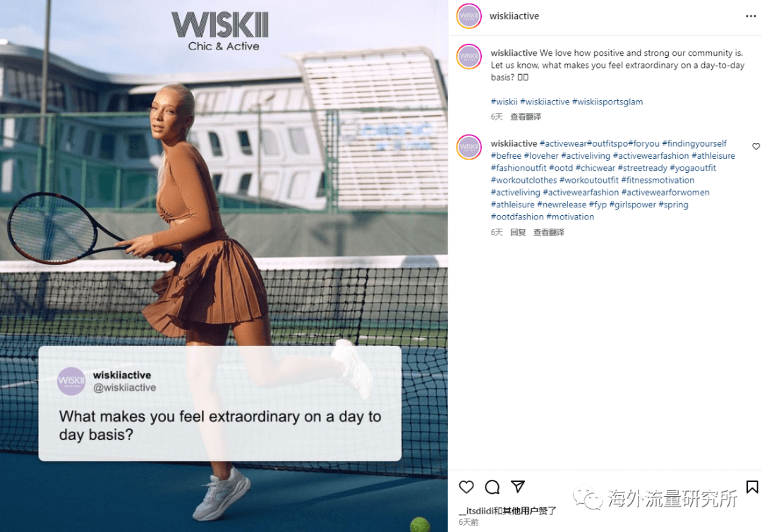Share the post via paper plane icon
Viewport: 762px width, 532px height.
pos(518,486)
